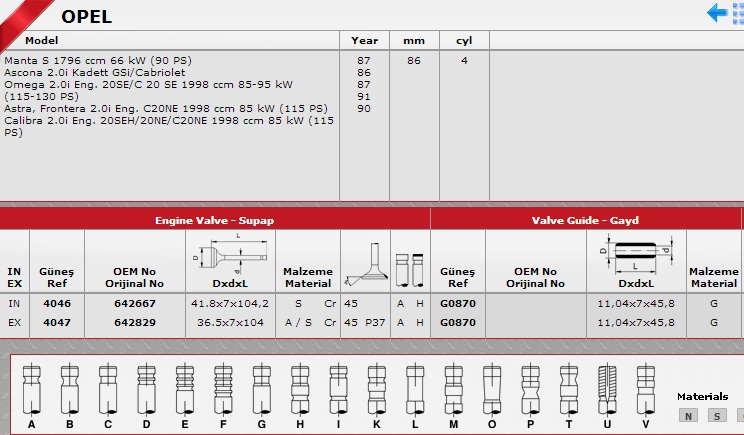Click the N material button
Image resolution: width=744 pixels, height=435 pixels.
[x=688, y=416]
